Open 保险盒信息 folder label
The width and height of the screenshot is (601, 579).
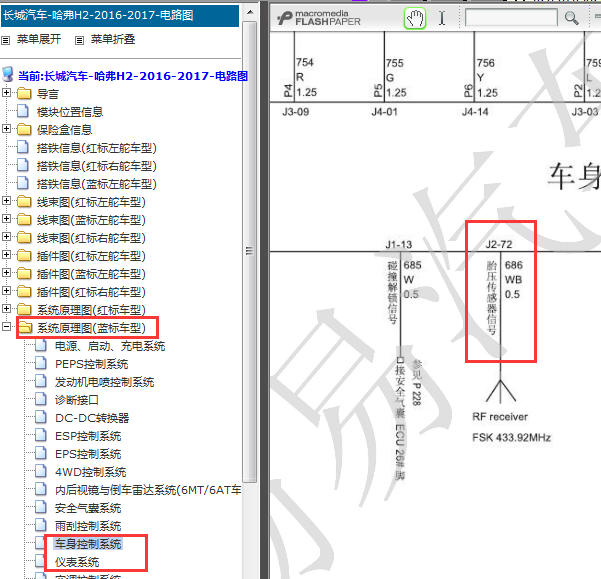point(64,130)
